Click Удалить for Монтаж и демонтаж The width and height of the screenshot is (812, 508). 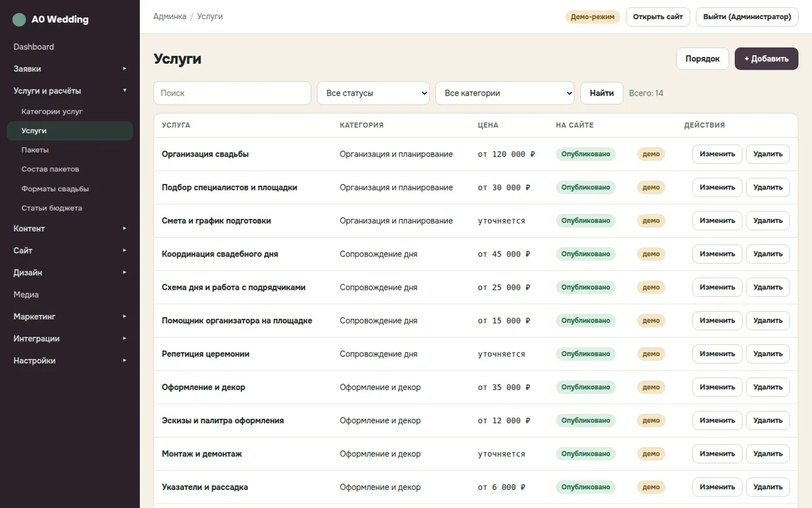point(768,454)
